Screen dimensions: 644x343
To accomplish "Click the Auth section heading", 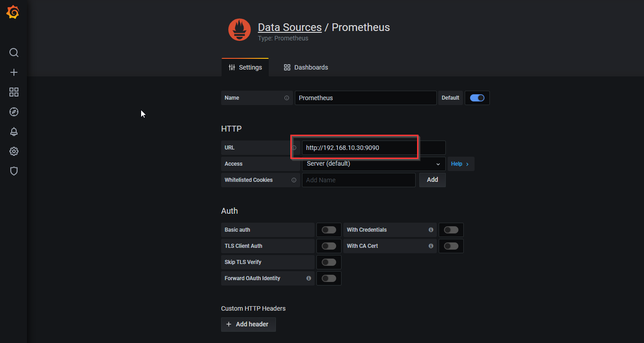I will point(230,211).
